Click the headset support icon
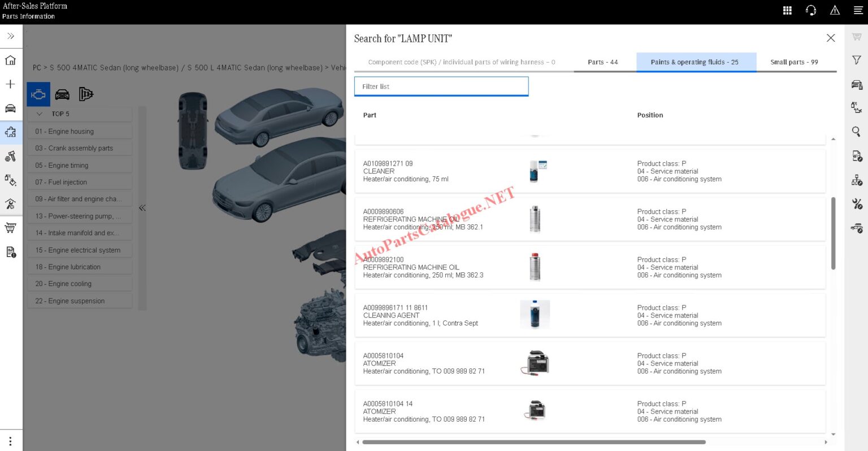The width and height of the screenshot is (868, 451). coord(811,10)
